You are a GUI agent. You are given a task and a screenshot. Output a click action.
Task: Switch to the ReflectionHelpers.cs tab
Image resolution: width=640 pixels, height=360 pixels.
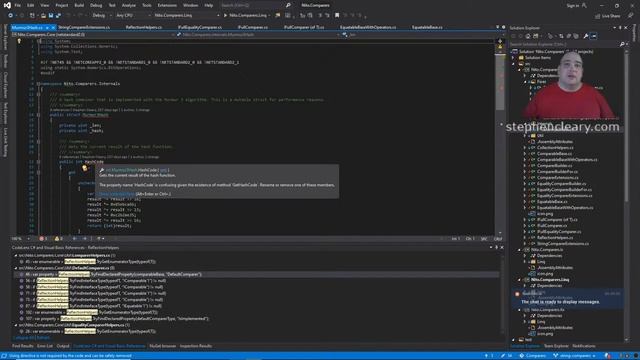[x=144, y=27]
